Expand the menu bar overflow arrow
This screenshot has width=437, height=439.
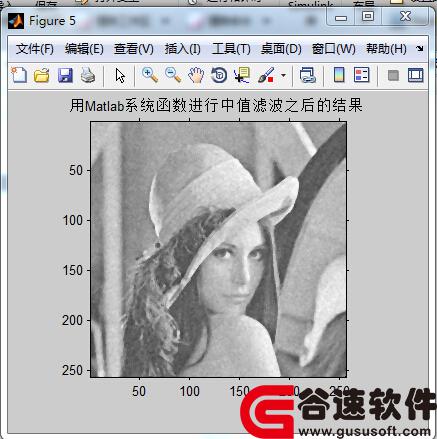(x=420, y=49)
